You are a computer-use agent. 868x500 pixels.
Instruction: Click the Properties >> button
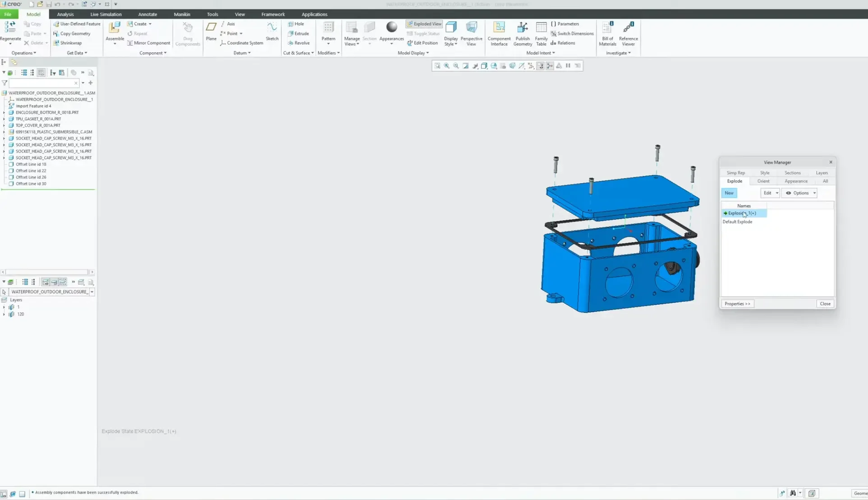pos(737,304)
